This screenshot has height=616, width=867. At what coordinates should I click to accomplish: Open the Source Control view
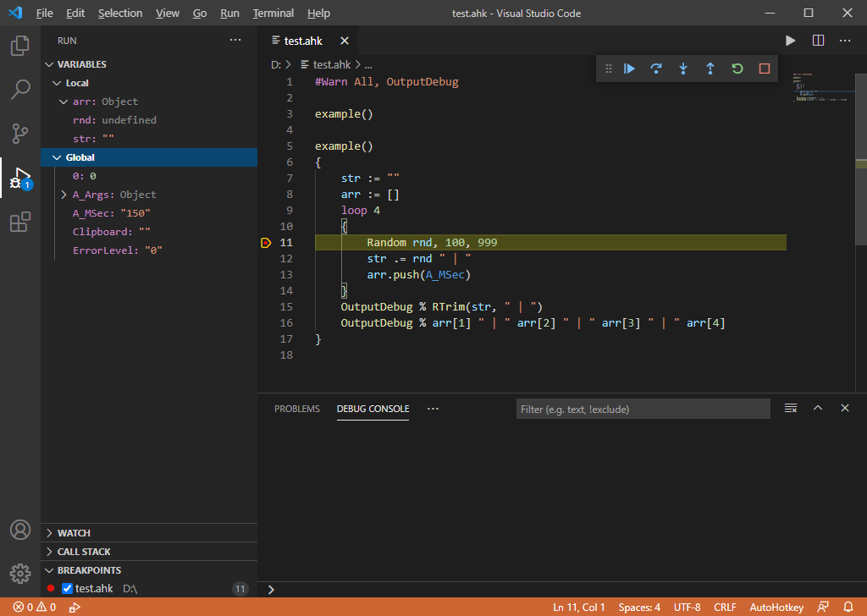click(x=20, y=134)
